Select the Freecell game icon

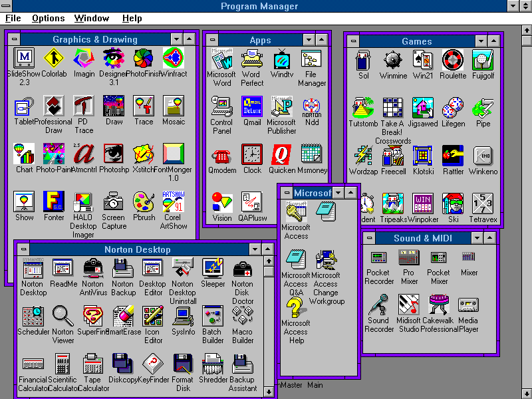[393, 156]
